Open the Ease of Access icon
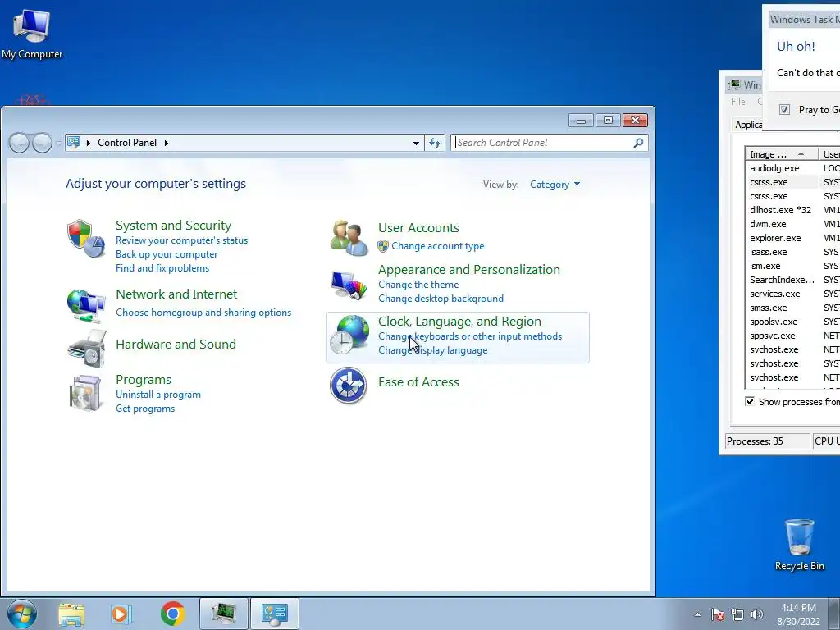This screenshot has width=840, height=630. [x=348, y=385]
